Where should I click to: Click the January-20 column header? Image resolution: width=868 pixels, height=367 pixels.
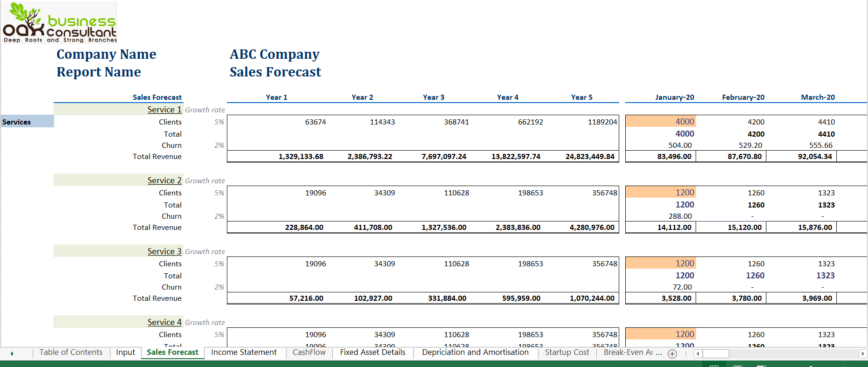(x=675, y=97)
